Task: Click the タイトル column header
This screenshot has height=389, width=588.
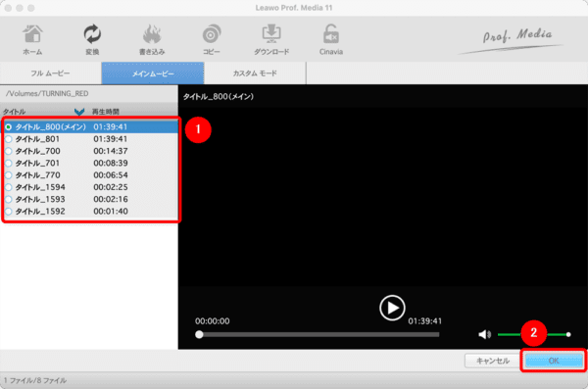Action: click(15, 112)
